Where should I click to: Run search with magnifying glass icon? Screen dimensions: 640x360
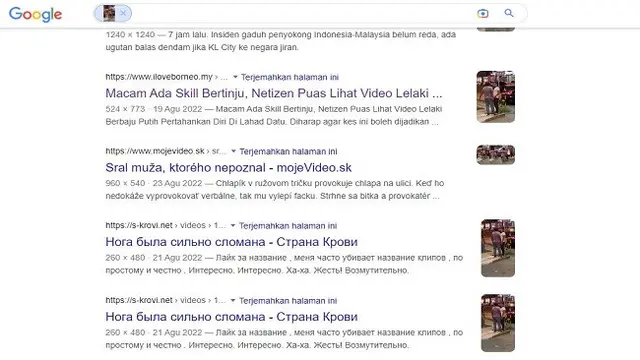coord(509,13)
